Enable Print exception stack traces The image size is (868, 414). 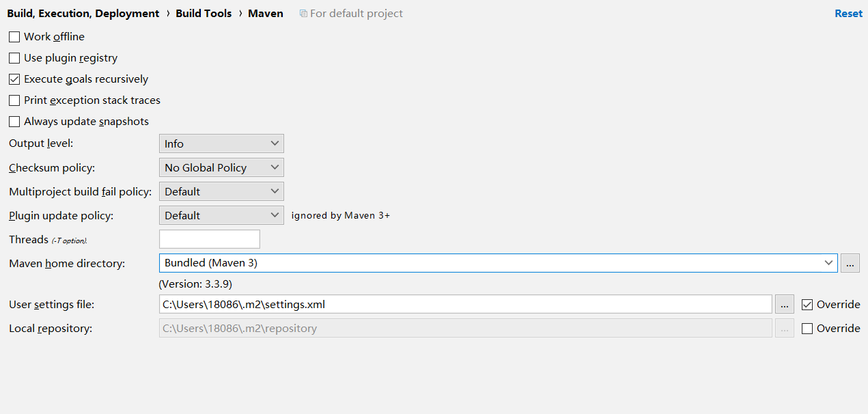(14, 100)
